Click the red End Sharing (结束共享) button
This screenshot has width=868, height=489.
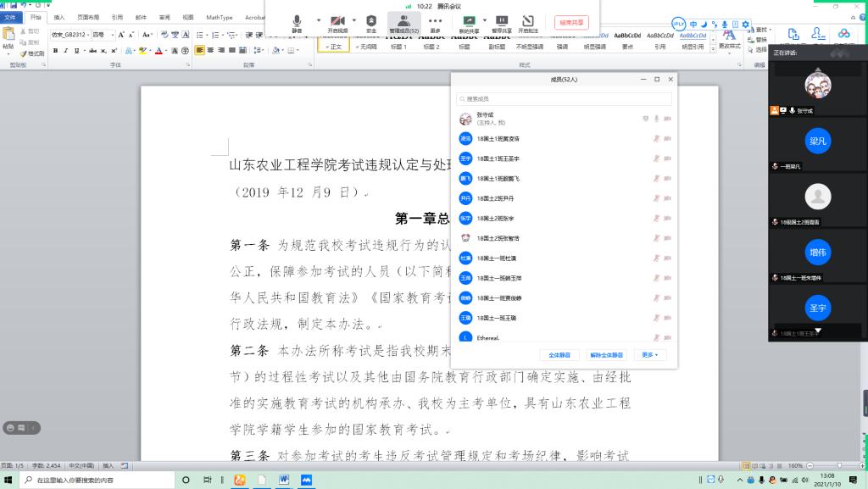click(x=571, y=23)
